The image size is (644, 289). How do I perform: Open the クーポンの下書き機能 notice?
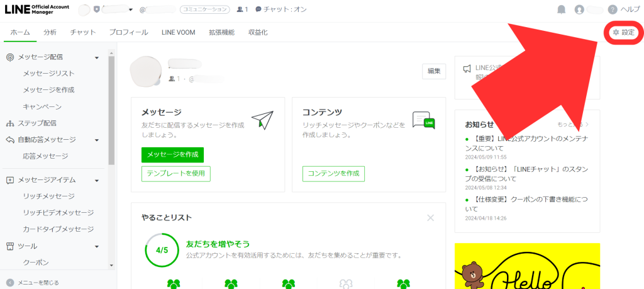click(526, 204)
